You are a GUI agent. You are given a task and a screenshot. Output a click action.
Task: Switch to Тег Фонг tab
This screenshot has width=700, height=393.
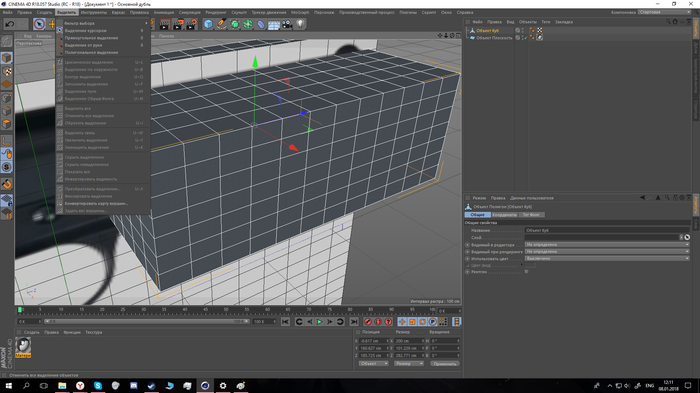(x=531, y=215)
